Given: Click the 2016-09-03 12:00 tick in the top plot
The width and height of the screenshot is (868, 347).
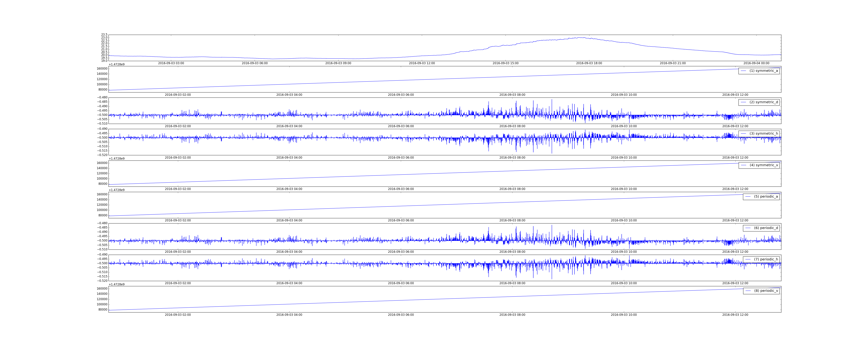Looking at the screenshot, I should 422,63.
